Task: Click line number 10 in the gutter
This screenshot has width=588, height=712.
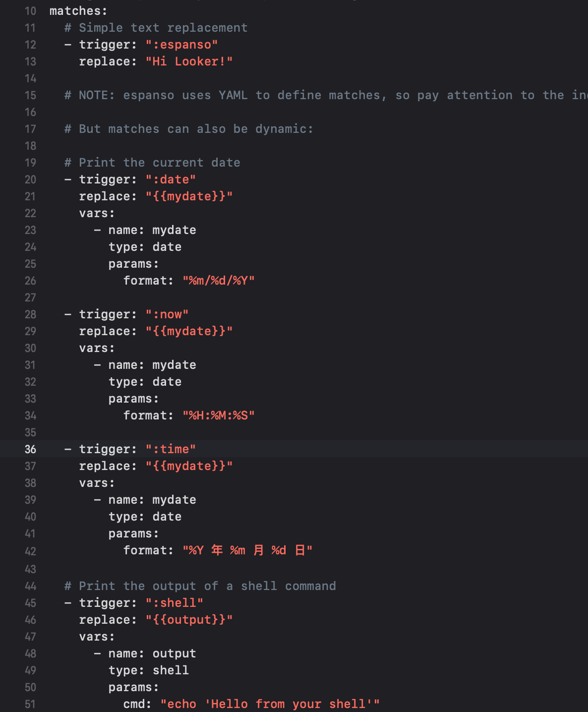Action: [30, 11]
